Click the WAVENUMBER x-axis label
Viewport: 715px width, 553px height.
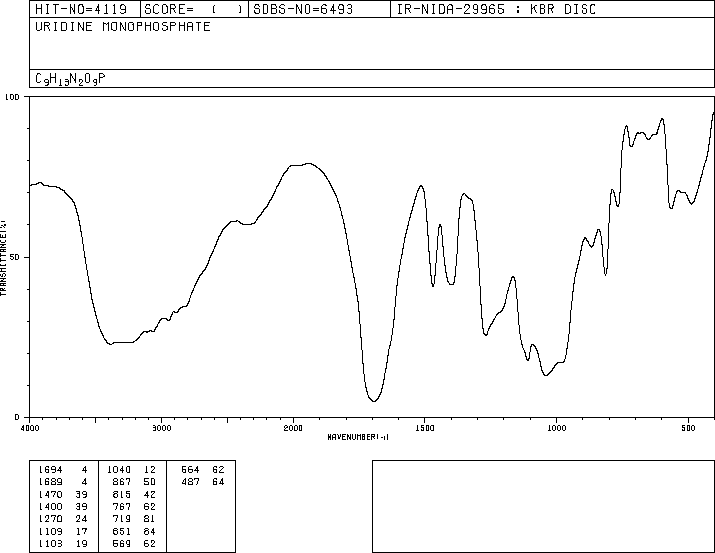(x=358, y=437)
